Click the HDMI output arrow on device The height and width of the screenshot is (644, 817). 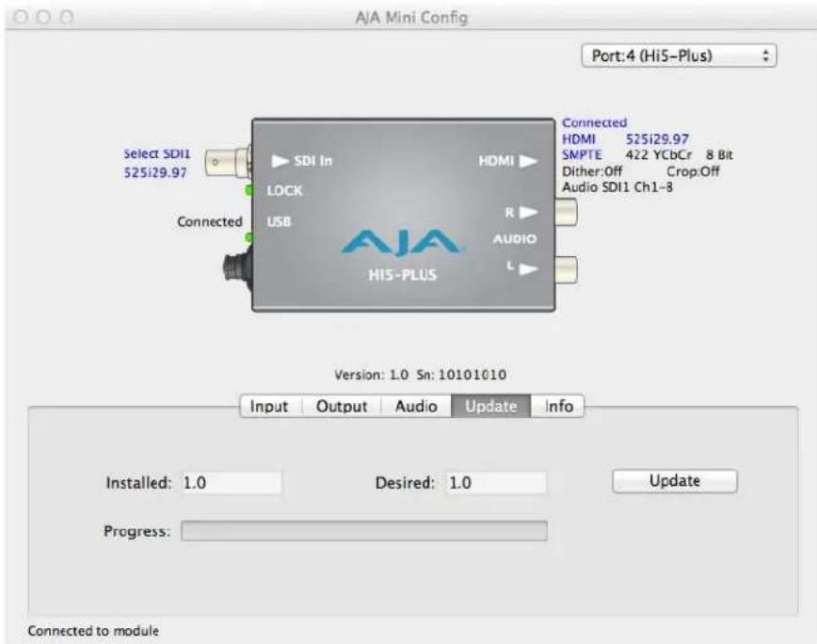[x=528, y=161]
